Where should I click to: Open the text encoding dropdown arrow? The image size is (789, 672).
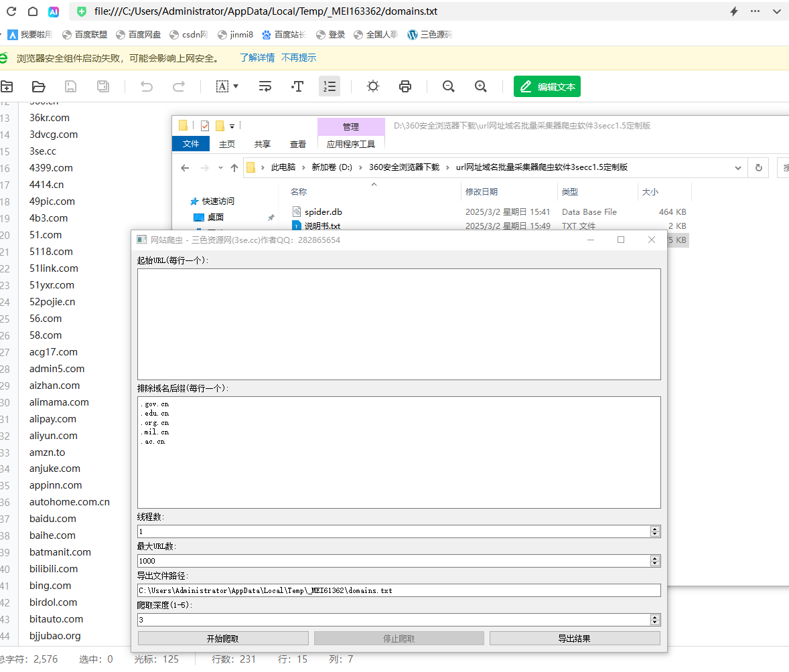236,86
